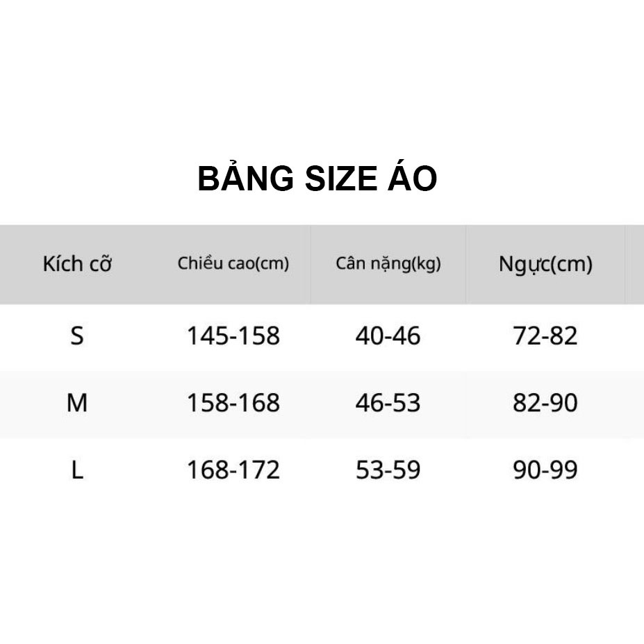The width and height of the screenshot is (644, 644).
Task: Select the 90-99 chest cell
Action: [545, 470]
